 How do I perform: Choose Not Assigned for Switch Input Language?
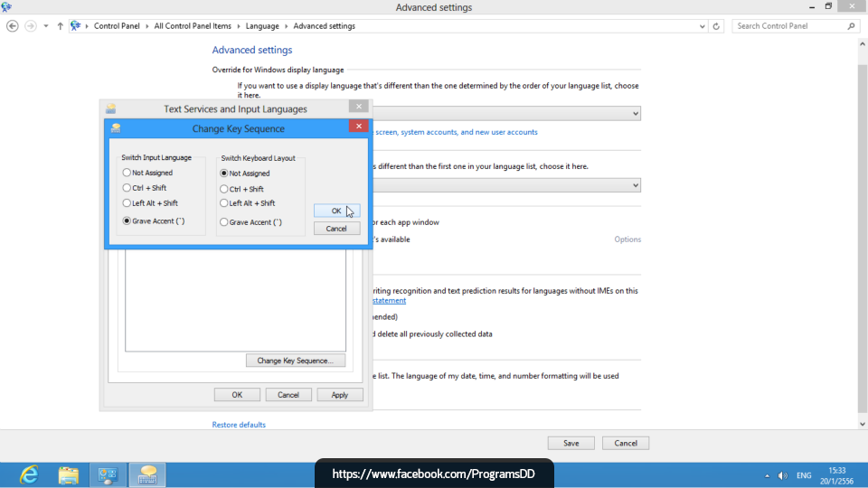pyautogui.click(x=127, y=173)
